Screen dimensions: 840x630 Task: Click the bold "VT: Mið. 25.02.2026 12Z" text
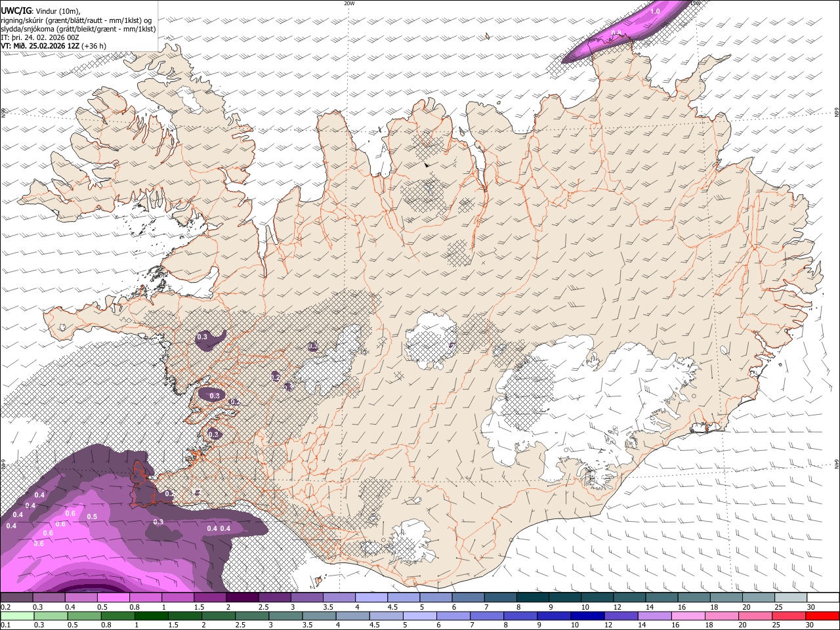coord(40,46)
